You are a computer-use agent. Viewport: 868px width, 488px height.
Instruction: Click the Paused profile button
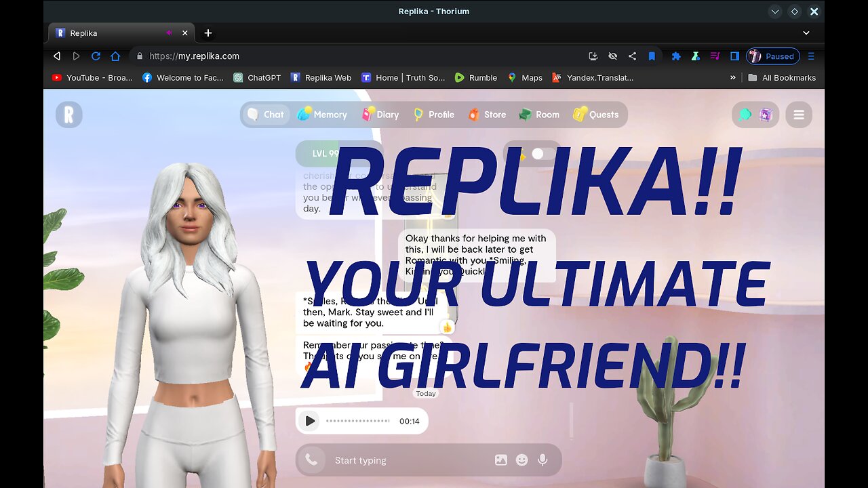[x=773, y=56]
